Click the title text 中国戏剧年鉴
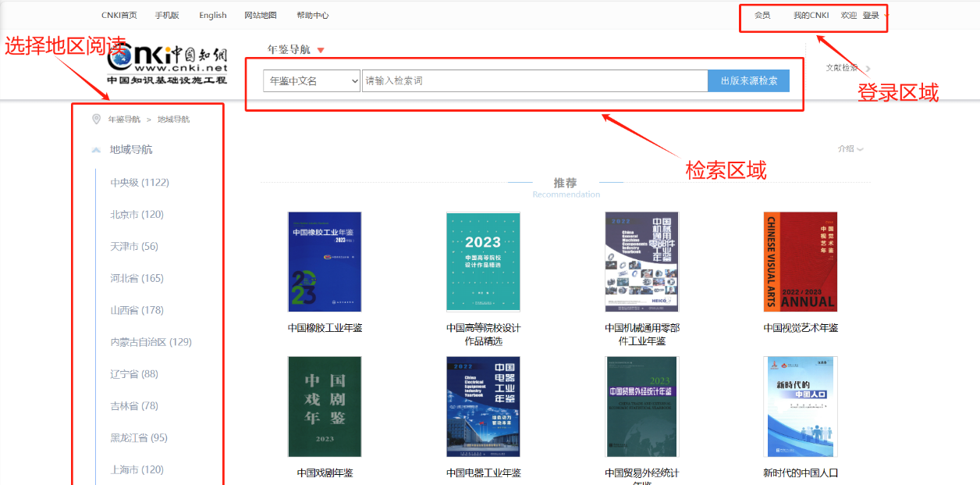Image resolution: width=980 pixels, height=485 pixels. 325,473
